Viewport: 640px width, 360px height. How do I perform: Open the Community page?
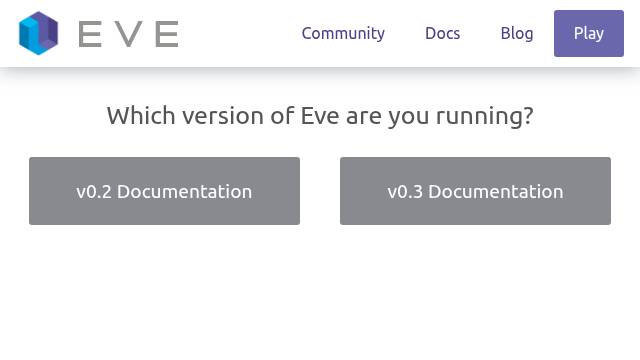pyautogui.click(x=343, y=33)
